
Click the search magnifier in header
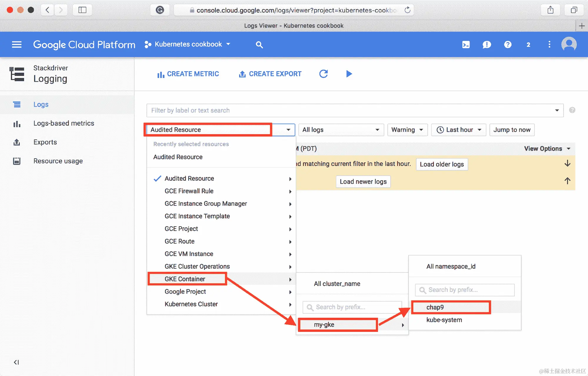click(259, 45)
